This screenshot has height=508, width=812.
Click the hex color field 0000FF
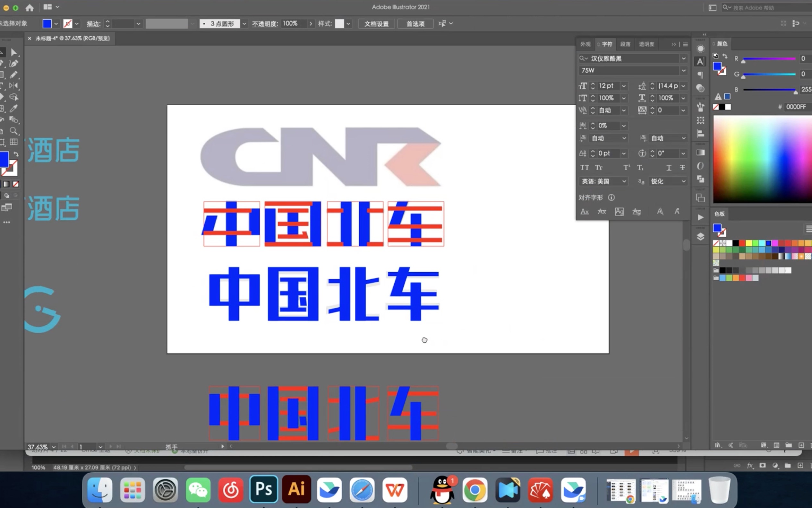coord(798,107)
